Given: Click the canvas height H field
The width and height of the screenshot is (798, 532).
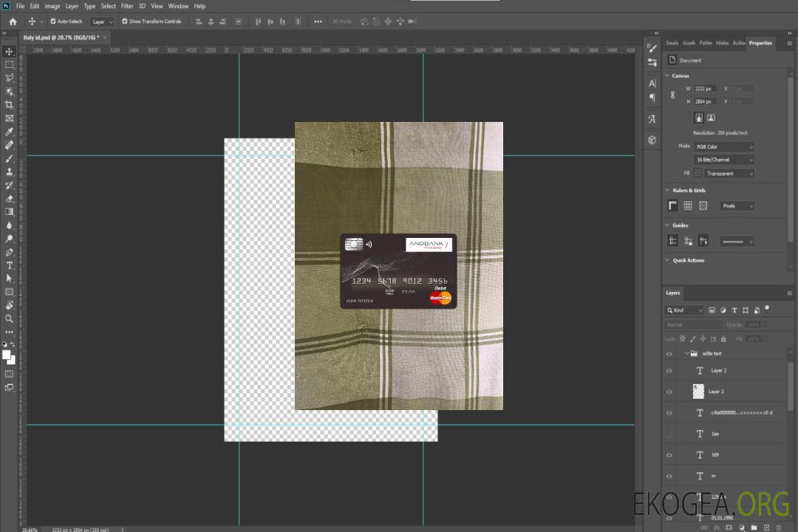Looking at the screenshot, I should [705, 102].
